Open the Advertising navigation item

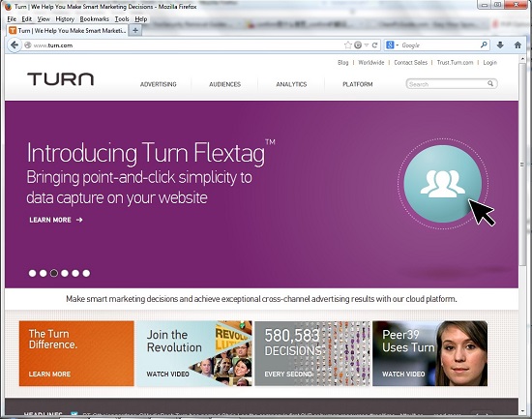[x=158, y=84]
